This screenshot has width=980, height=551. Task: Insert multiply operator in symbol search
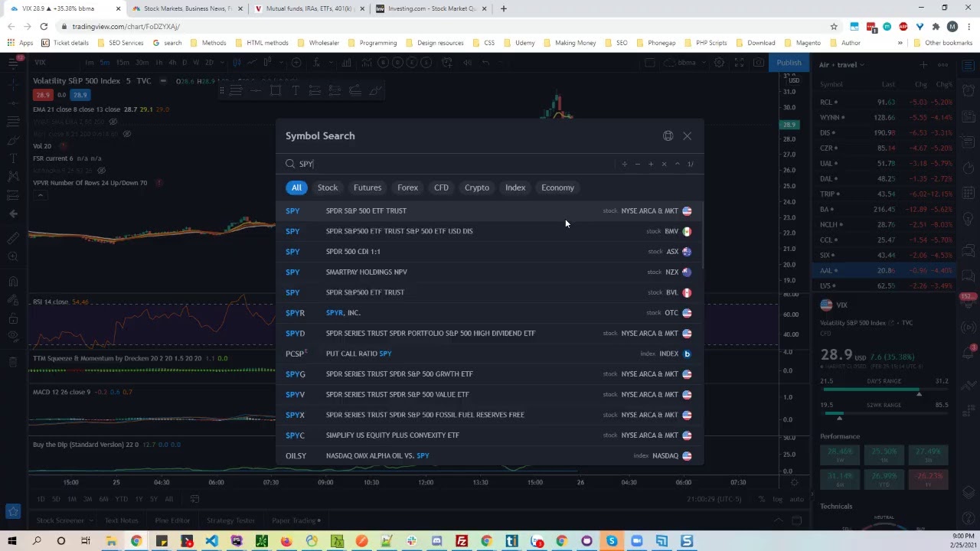click(x=664, y=164)
